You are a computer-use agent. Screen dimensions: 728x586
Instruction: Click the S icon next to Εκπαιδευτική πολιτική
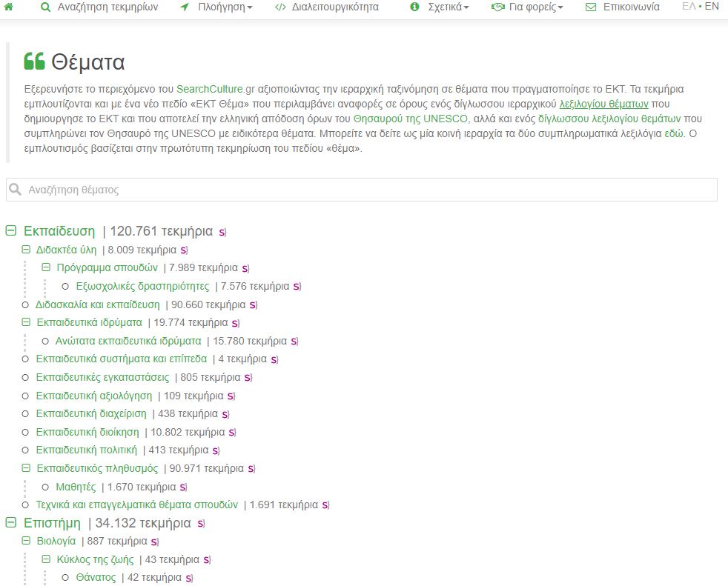pyautogui.click(x=216, y=450)
